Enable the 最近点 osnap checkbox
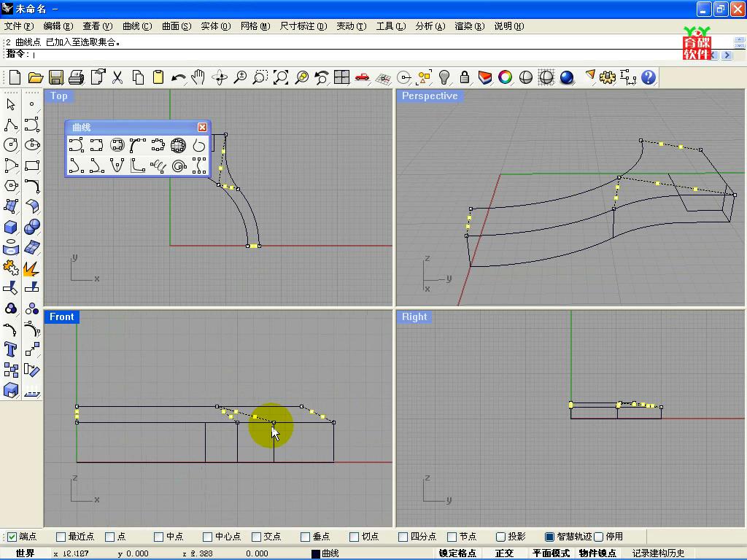The height and width of the screenshot is (560, 747). pyautogui.click(x=61, y=537)
